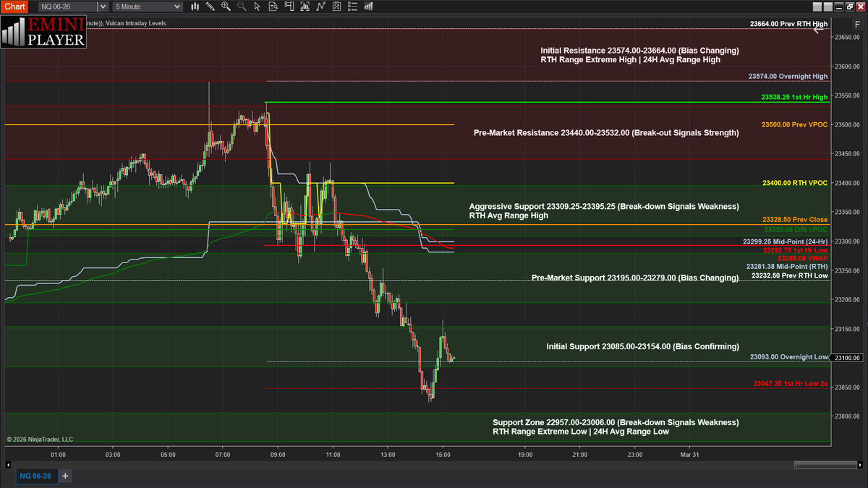This screenshot has height=488, width=868.
Task: Click the 23574.00 Overnight High label
Action: pos(788,76)
